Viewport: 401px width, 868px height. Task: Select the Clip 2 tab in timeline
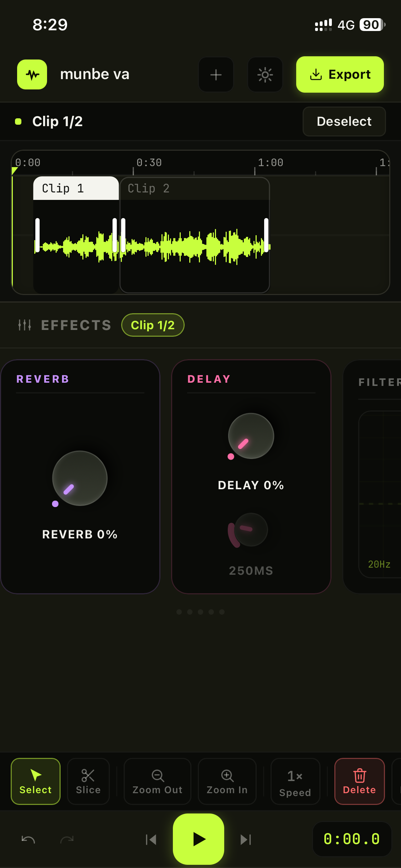195,188
